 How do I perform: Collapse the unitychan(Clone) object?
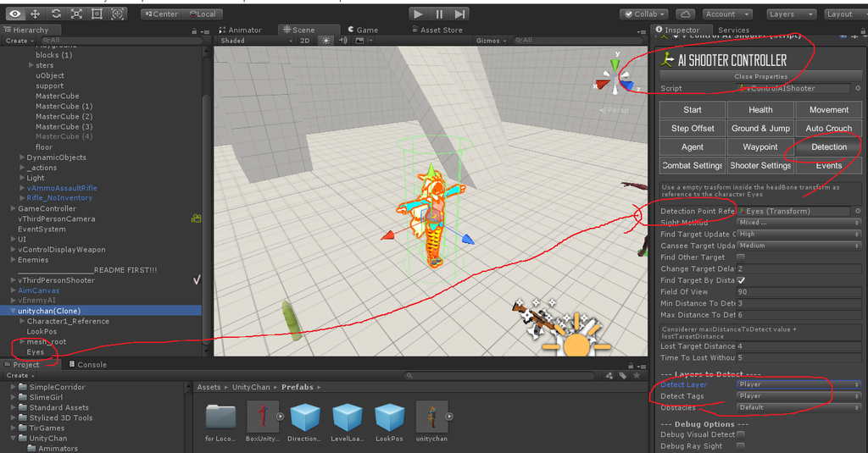[13, 311]
